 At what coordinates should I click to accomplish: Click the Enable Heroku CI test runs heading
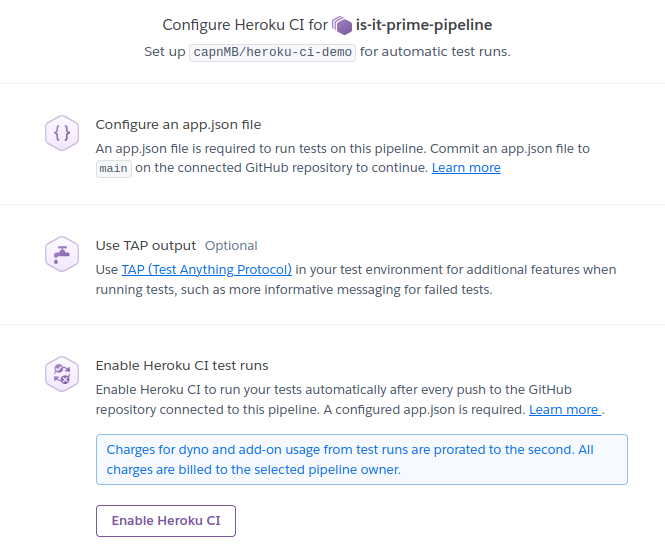(x=182, y=365)
